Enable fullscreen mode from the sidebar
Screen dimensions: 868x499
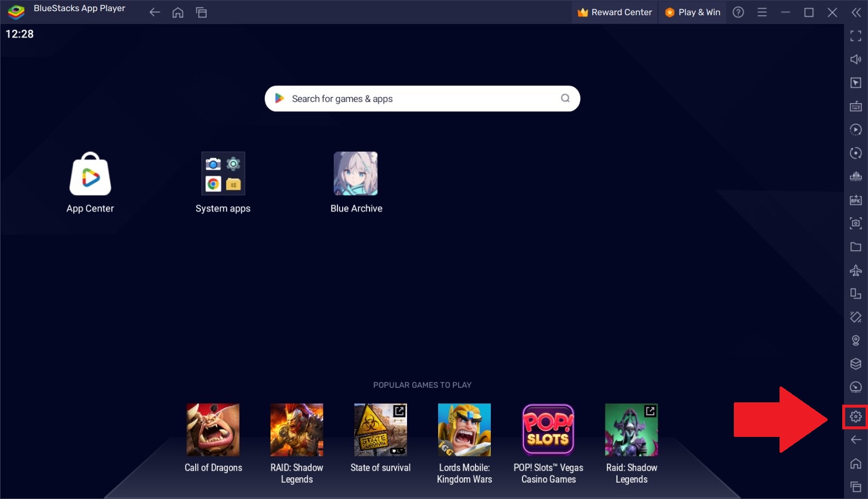pyautogui.click(x=856, y=36)
